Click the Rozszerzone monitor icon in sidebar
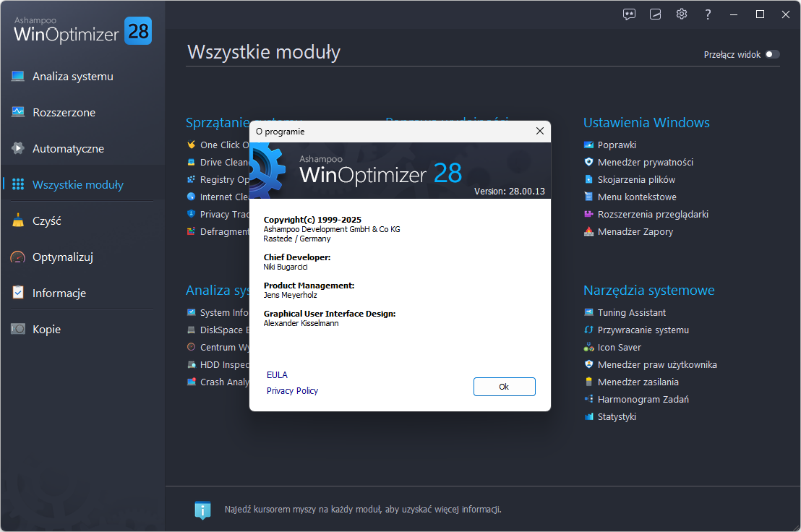 (18, 112)
